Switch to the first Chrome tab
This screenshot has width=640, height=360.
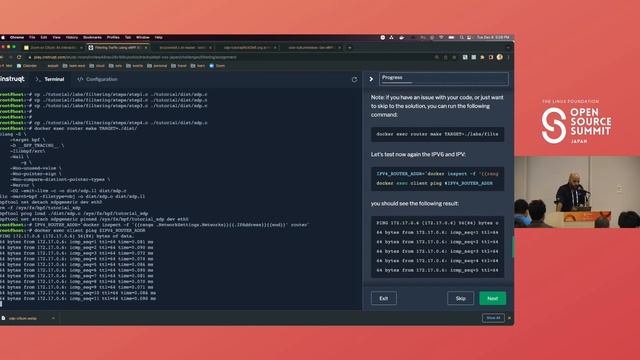[x=53, y=48]
